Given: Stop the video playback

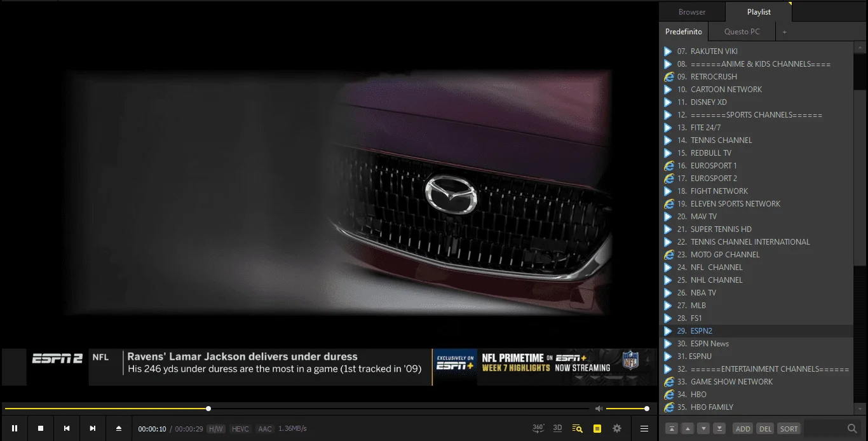Looking at the screenshot, I should pyautogui.click(x=41, y=428).
